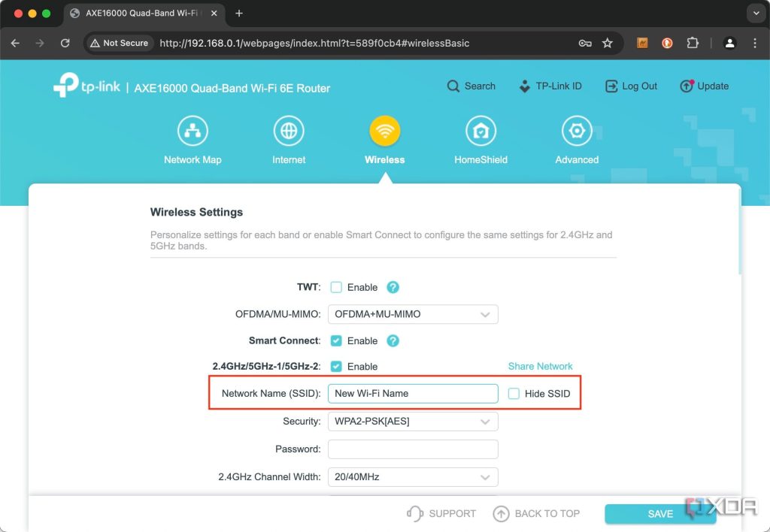Image resolution: width=770 pixels, height=532 pixels.
Task: Click the AXE16000 Quad-Band Wi-Fi 6E Router title
Action: pos(232,89)
